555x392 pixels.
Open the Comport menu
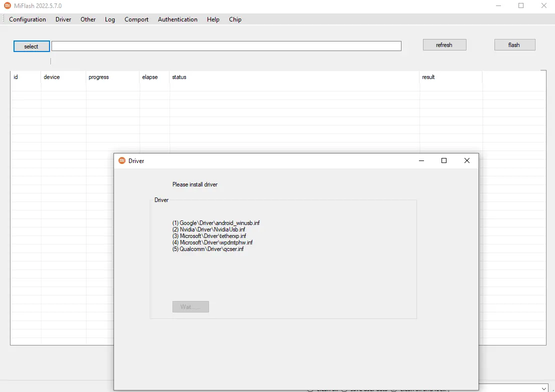(136, 19)
